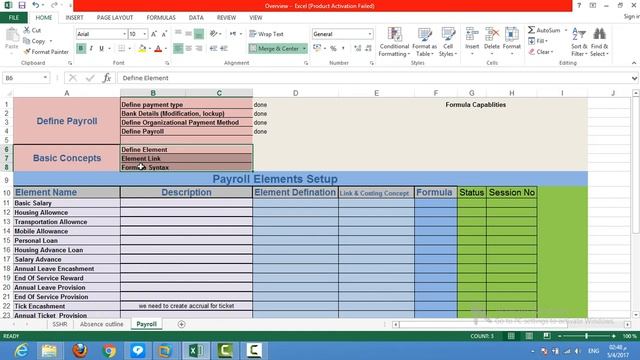Image resolution: width=640 pixels, height=360 pixels.
Task: Click the Paste clipboard icon
Action: [12, 35]
